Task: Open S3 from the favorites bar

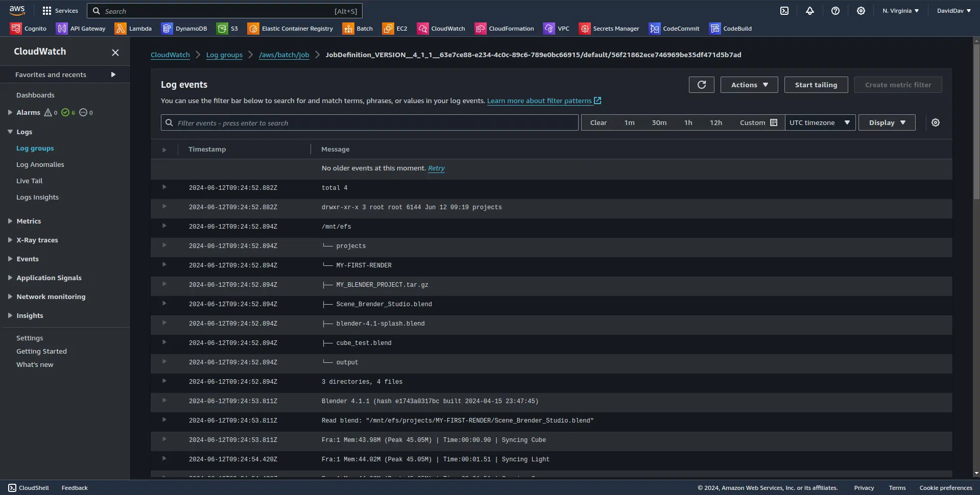Action: coord(228,29)
